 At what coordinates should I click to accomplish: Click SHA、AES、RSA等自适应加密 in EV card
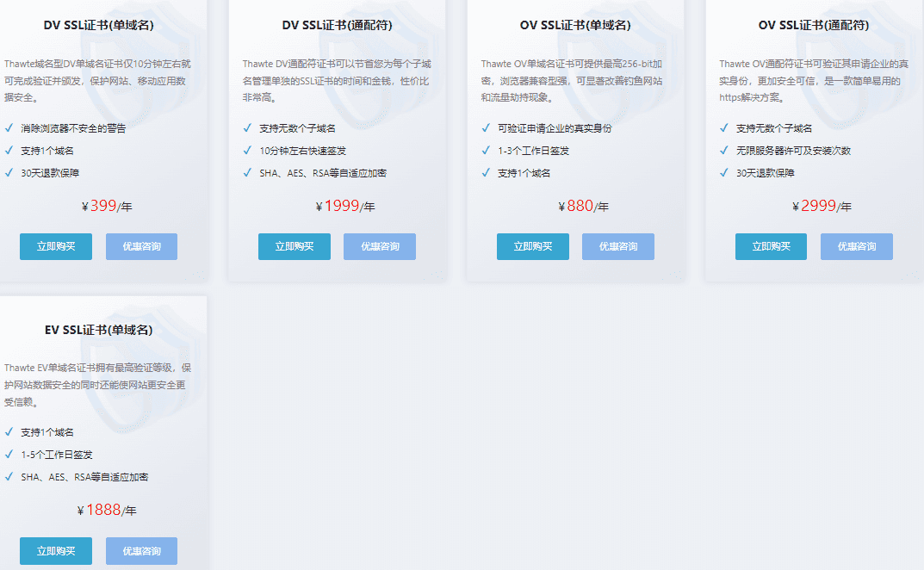point(84,478)
